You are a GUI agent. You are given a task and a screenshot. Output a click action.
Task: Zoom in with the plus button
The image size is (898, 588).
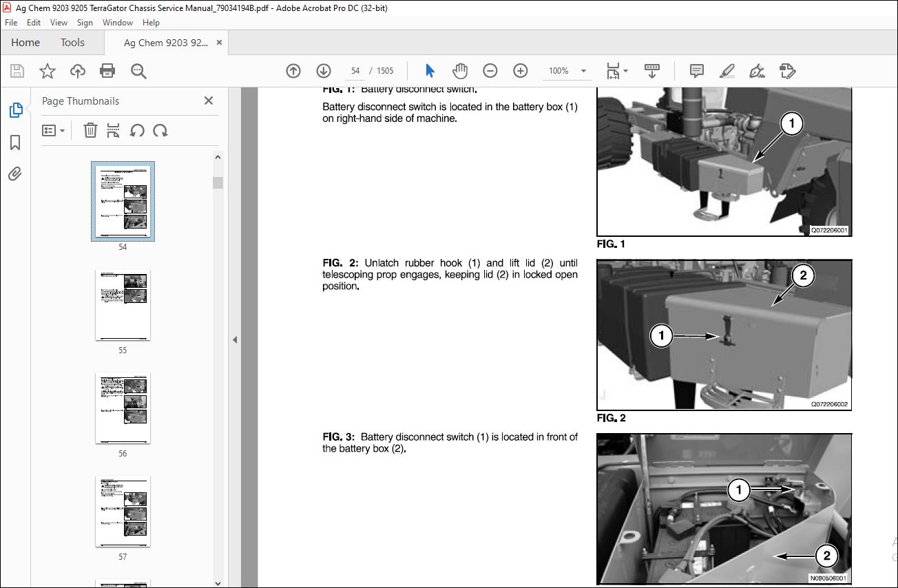(521, 71)
